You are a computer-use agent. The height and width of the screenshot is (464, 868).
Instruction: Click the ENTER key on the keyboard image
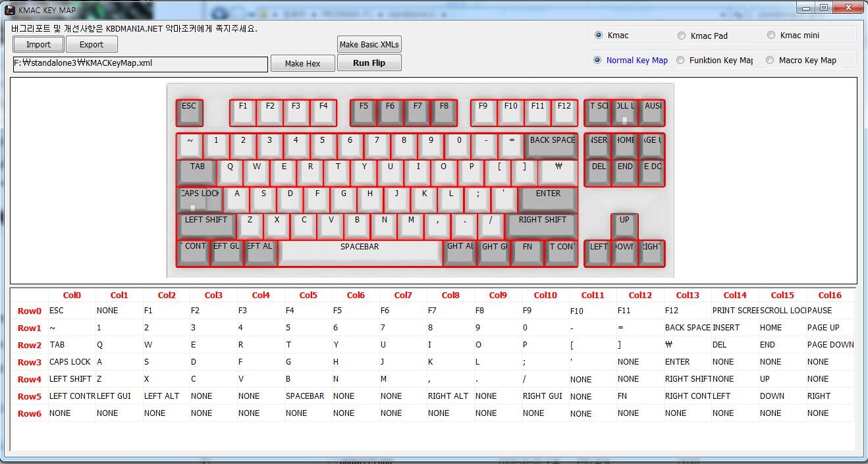[548, 199]
